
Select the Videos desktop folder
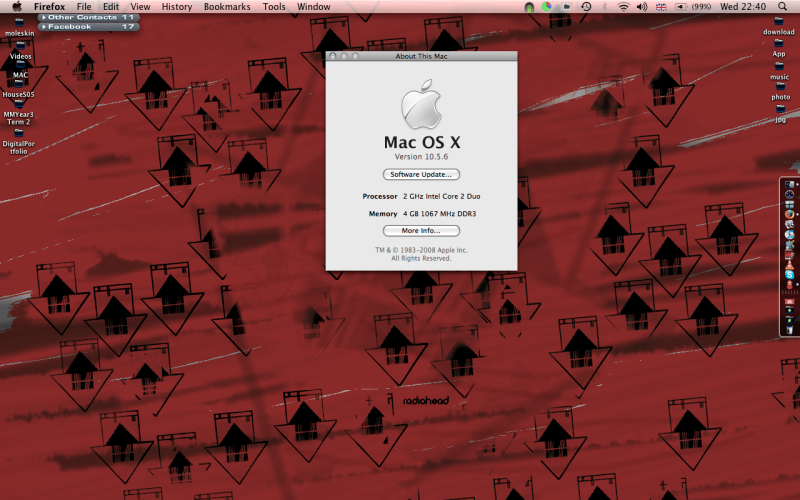point(20,51)
